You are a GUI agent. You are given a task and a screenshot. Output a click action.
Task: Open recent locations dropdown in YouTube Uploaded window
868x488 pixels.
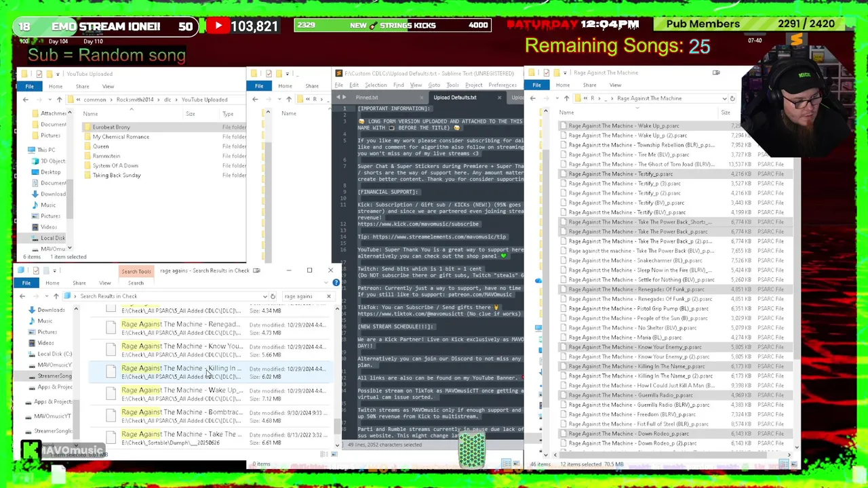click(x=49, y=100)
